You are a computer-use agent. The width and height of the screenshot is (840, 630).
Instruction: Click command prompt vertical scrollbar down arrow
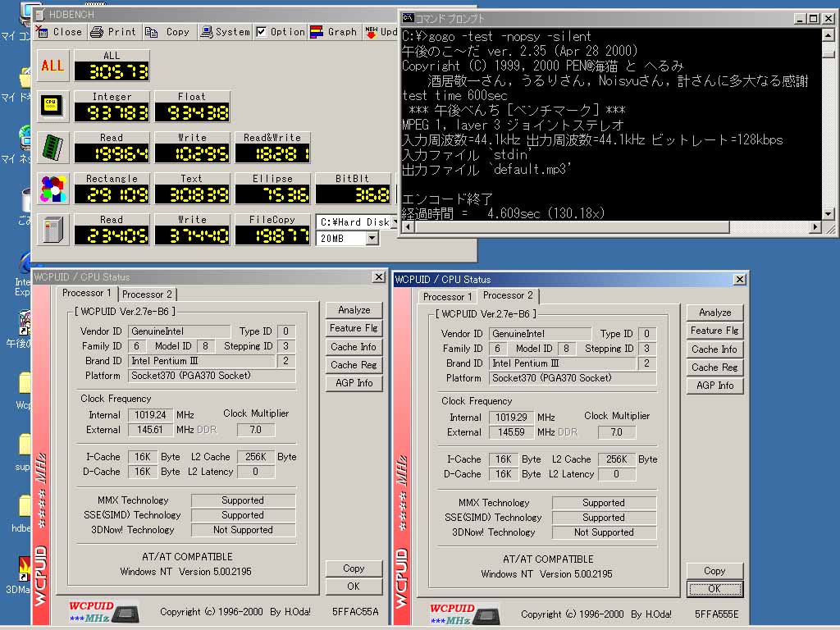click(828, 214)
